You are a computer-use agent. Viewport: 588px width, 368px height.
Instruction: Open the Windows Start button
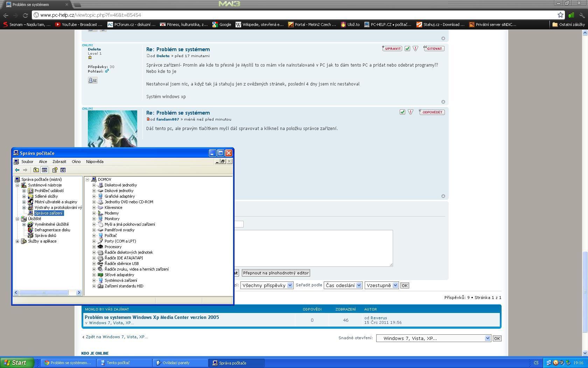[x=17, y=363]
